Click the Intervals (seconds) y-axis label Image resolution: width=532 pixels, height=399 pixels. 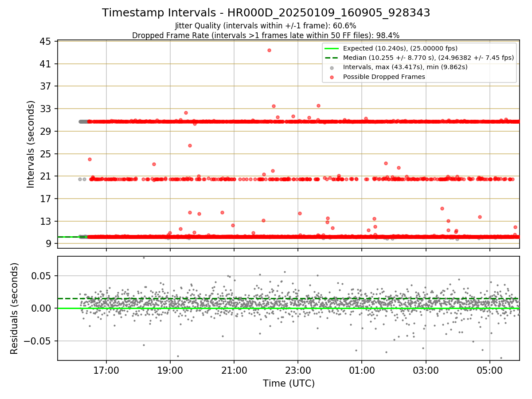click(x=31, y=144)
